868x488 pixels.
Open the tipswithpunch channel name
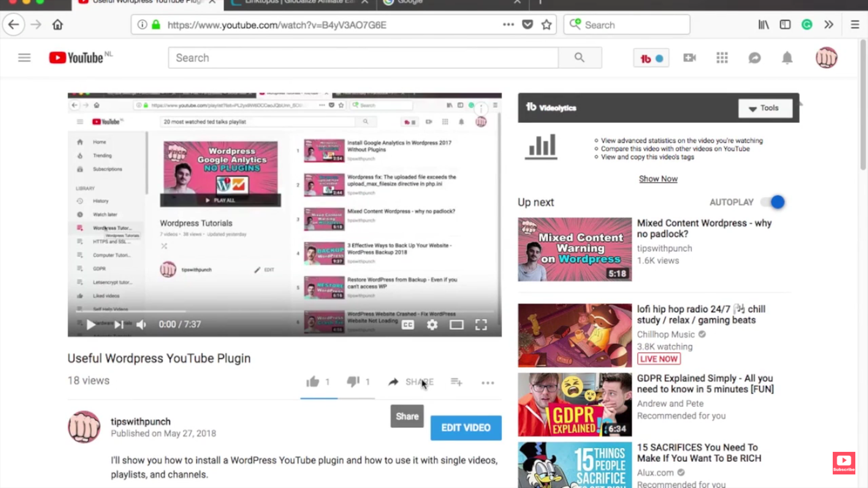tap(141, 422)
